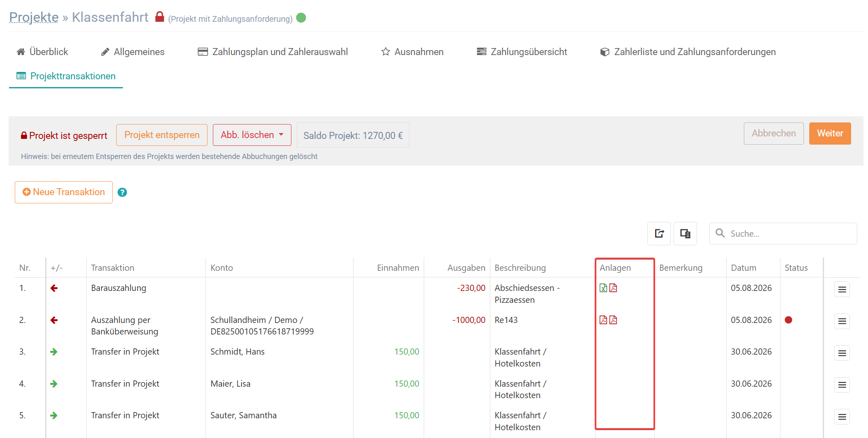Viewport: 868px width, 438px height.
Task: Click the column selection icon beside export
Action: [685, 233]
